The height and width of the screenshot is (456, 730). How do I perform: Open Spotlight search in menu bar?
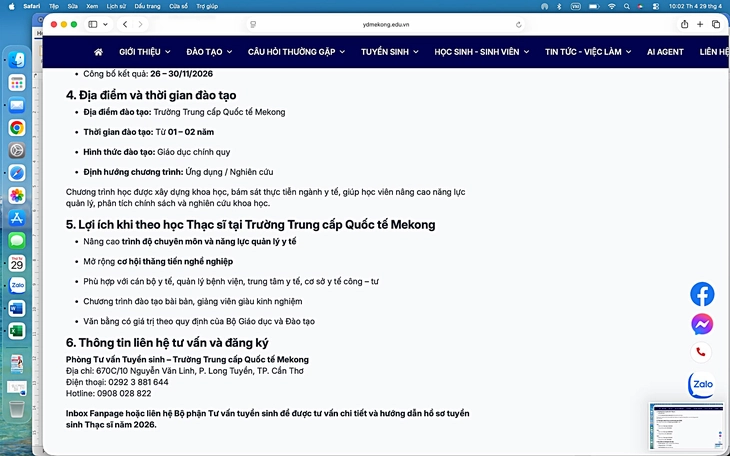tap(627, 7)
